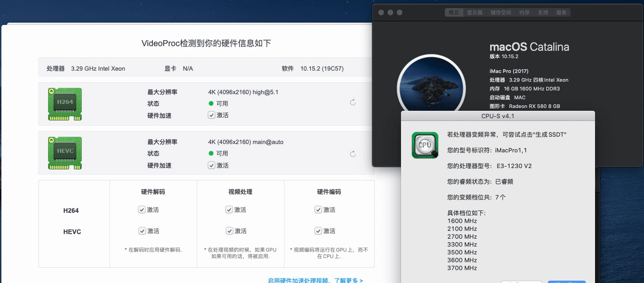The height and width of the screenshot is (283, 644).
Task: Click the green status dot in the H264 row
Action: pyautogui.click(x=211, y=103)
